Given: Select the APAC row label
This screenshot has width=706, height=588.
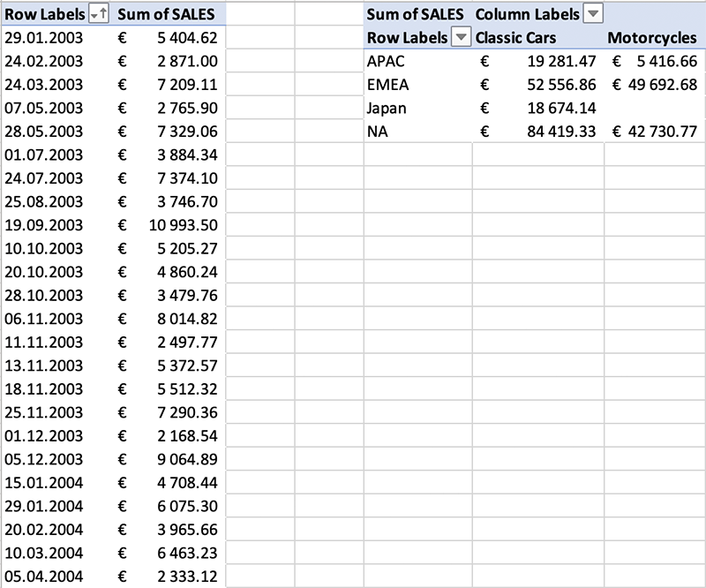Looking at the screenshot, I should coord(385,61).
